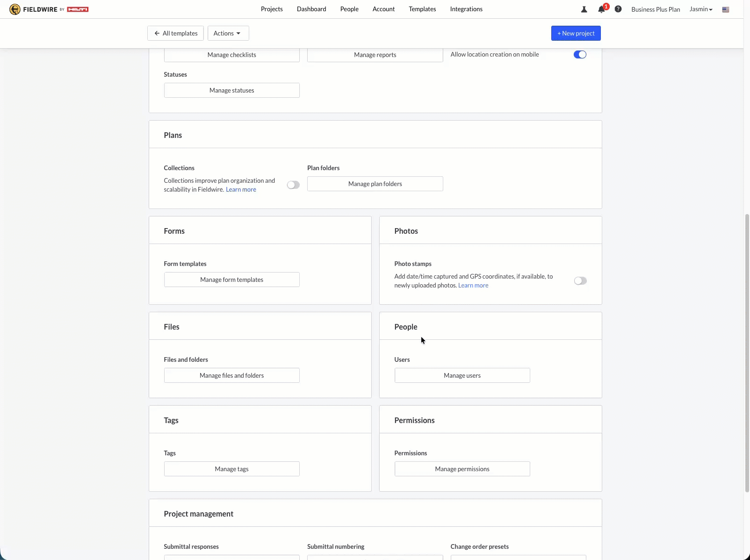Open the Templates menu item
750x560 pixels.
[x=422, y=9]
